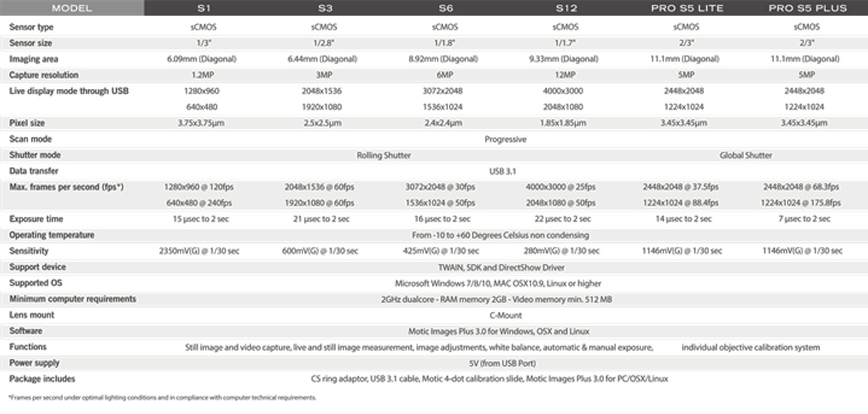Click the Sensor type row label
868x414 pixels.
[31, 27]
